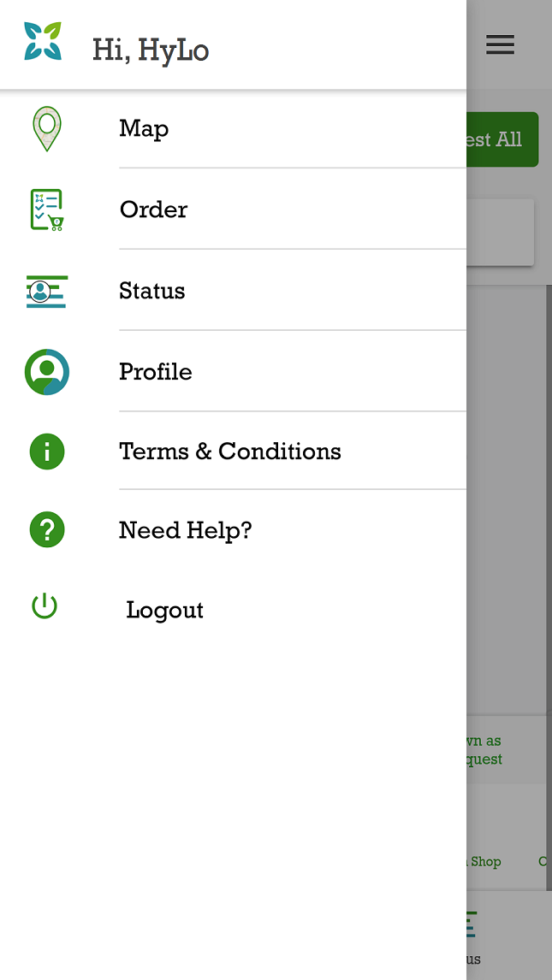Select the Need Help? entry
The width and height of the screenshot is (552, 980).
(185, 530)
